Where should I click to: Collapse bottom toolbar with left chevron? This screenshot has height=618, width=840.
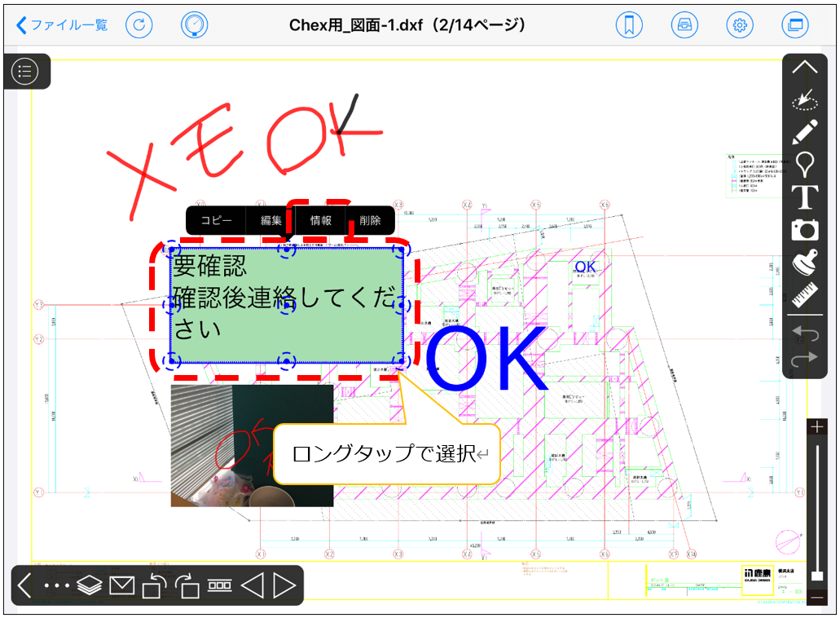(24, 585)
